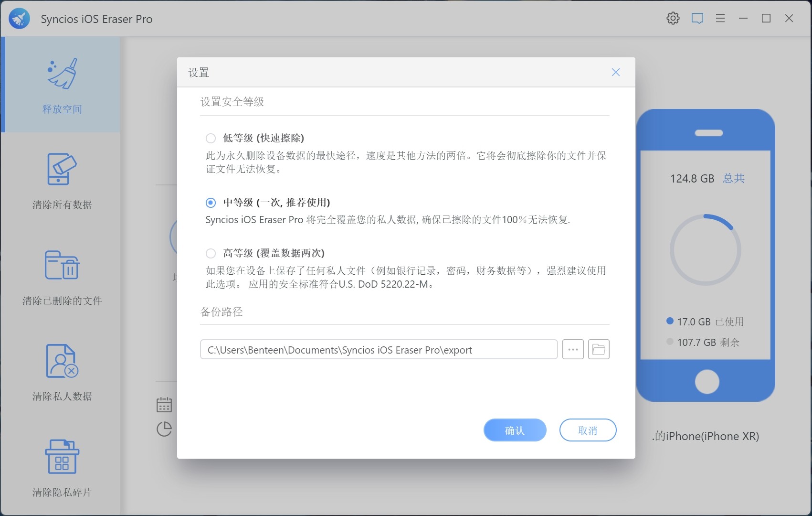
Task: Click the storage usage ring on phone
Action: point(706,250)
